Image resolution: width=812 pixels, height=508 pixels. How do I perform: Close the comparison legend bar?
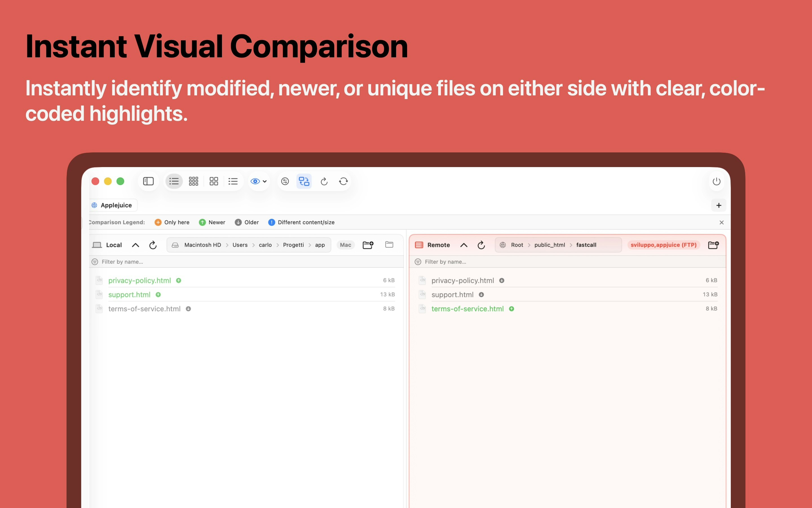pos(722,222)
